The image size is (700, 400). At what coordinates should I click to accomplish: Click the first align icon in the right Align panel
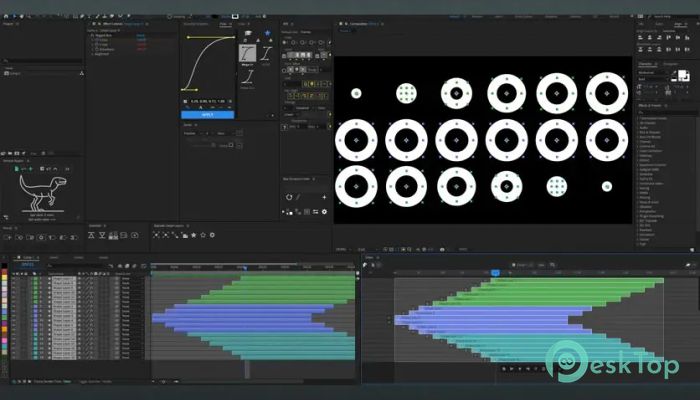pyautogui.click(x=640, y=38)
